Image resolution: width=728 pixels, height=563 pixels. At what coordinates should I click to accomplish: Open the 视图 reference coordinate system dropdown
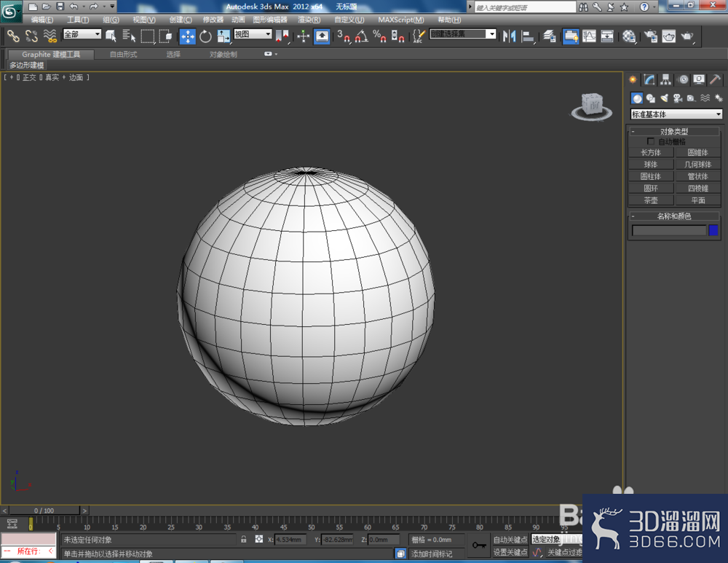[251, 34]
